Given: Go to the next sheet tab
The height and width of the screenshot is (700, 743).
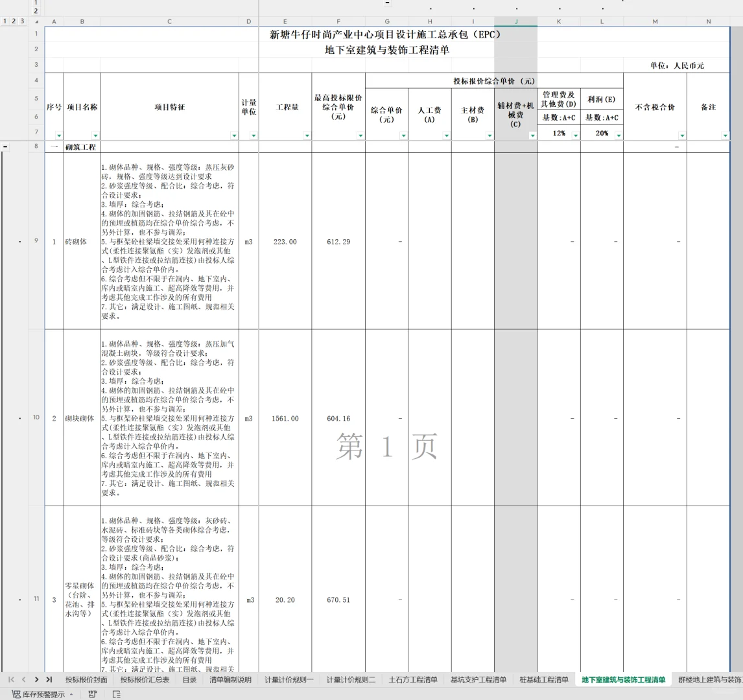Looking at the screenshot, I should [x=36, y=679].
